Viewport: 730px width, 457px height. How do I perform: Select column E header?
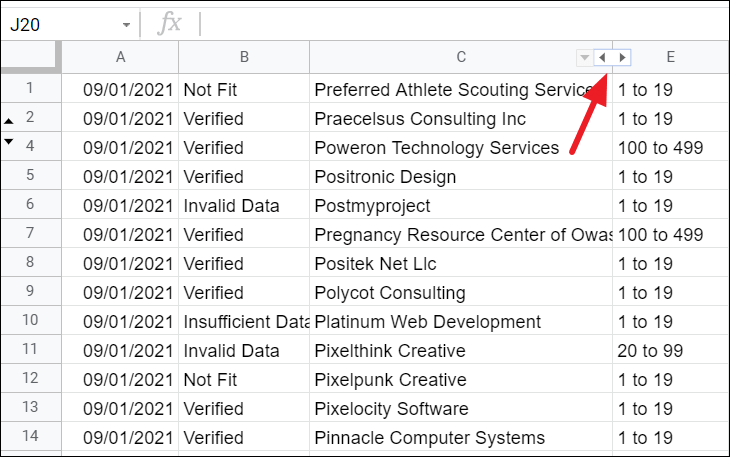point(671,57)
